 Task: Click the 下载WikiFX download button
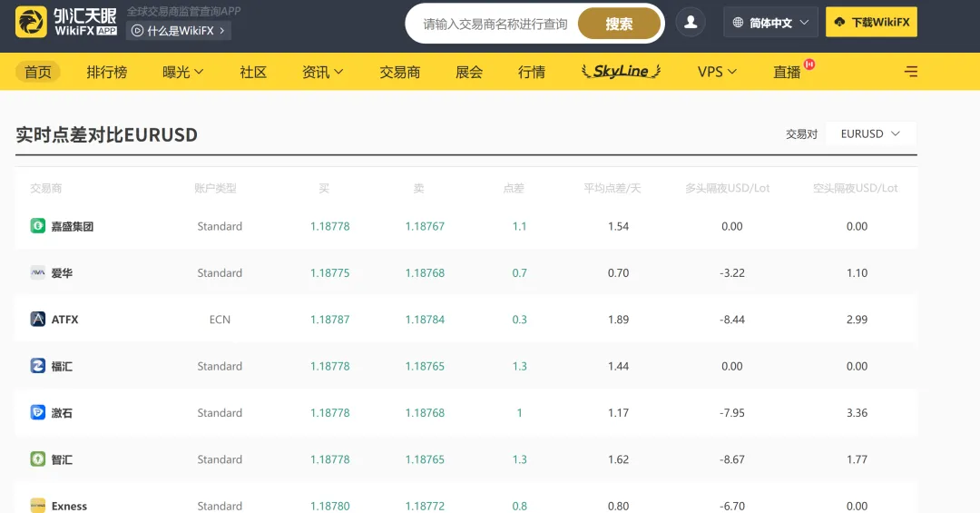871,22
